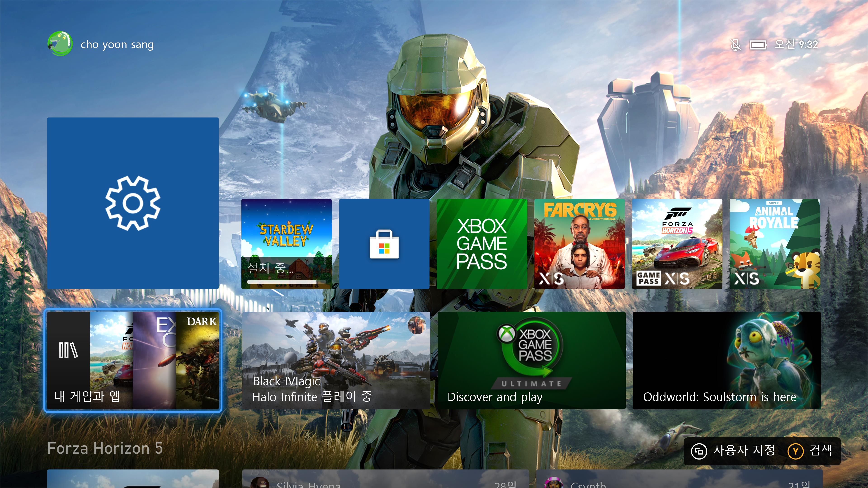
Task: Click the Black Magic friend avatar
Action: click(417, 325)
